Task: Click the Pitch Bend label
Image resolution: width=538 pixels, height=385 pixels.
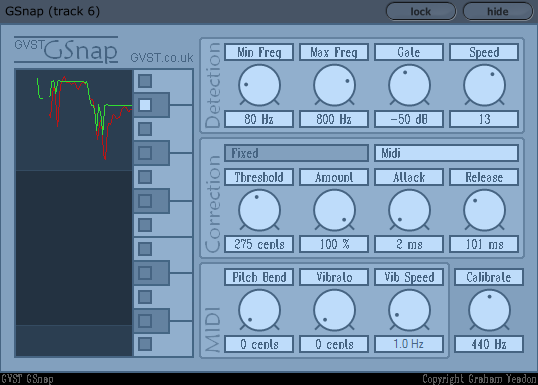Action: [x=259, y=277]
